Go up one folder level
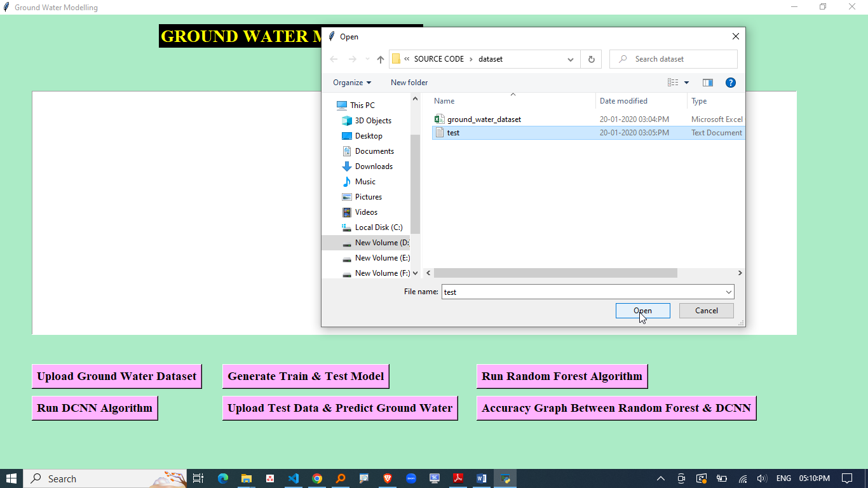Image resolution: width=868 pixels, height=488 pixels. tap(380, 59)
